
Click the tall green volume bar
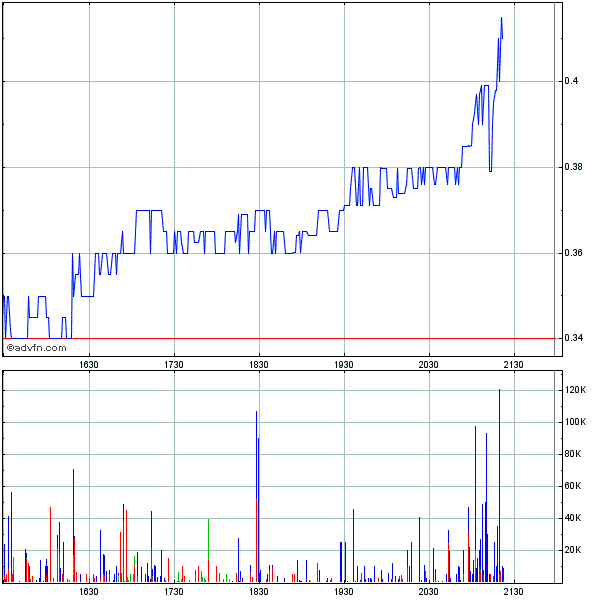pos(208,550)
